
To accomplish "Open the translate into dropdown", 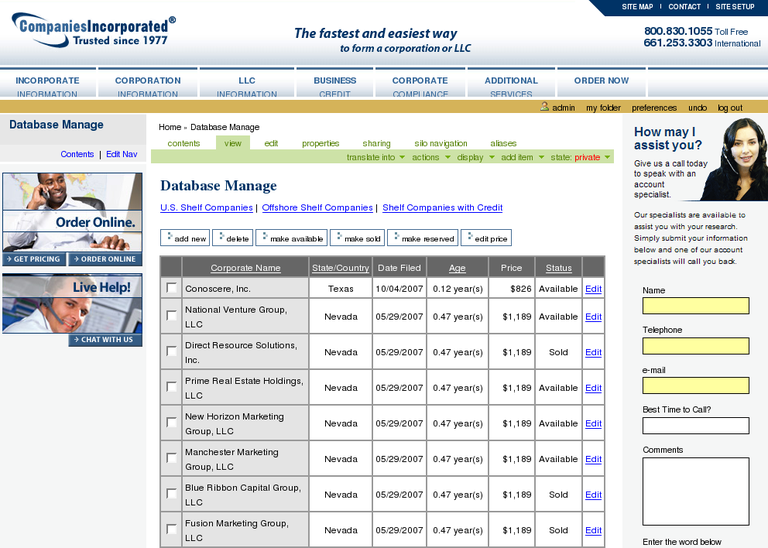I will pyautogui.click(x=376, y=157).
